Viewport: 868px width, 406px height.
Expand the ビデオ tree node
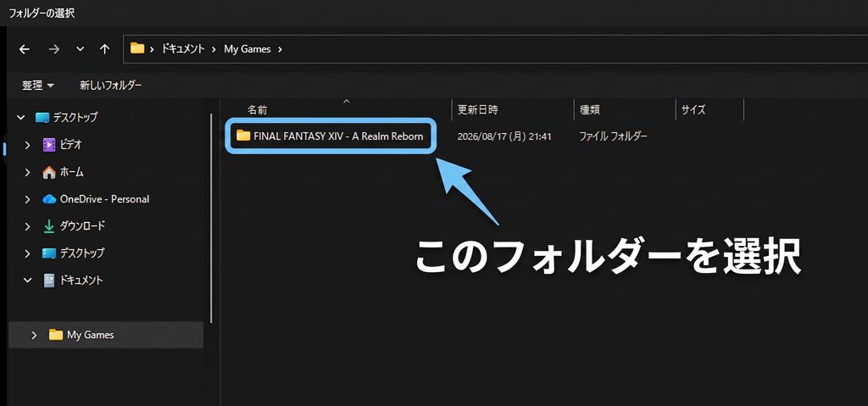pyautogui.click(x=27, y=145)
